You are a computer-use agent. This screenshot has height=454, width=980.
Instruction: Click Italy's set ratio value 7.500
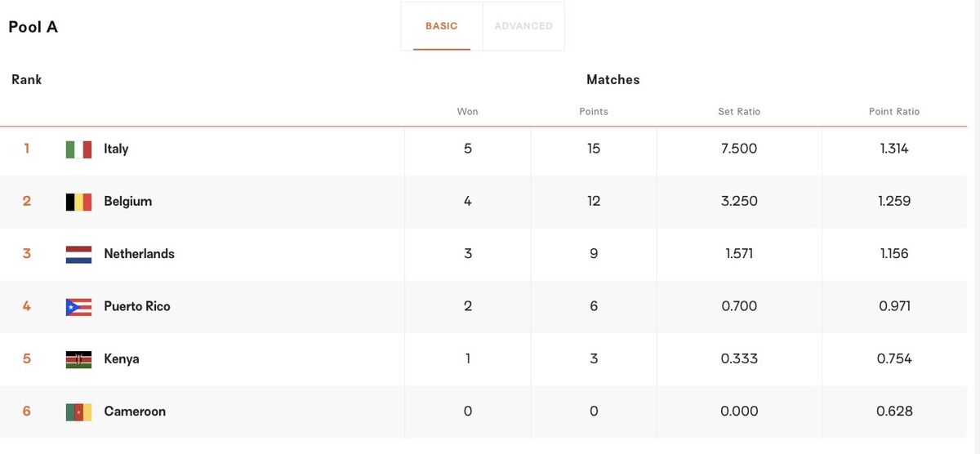[739, 149]
